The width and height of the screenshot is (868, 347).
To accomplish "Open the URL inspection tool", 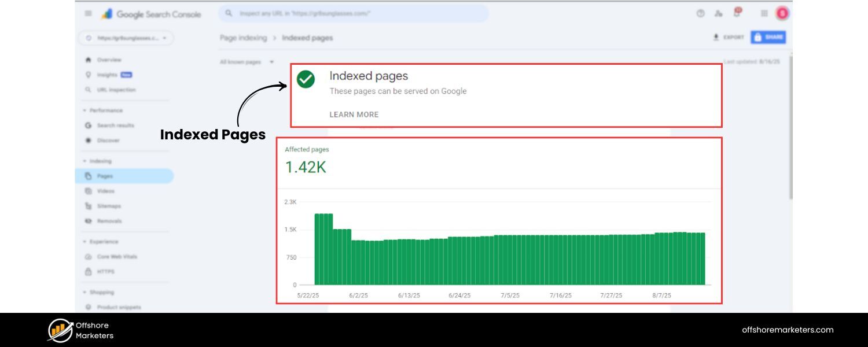I will [116, 90].
